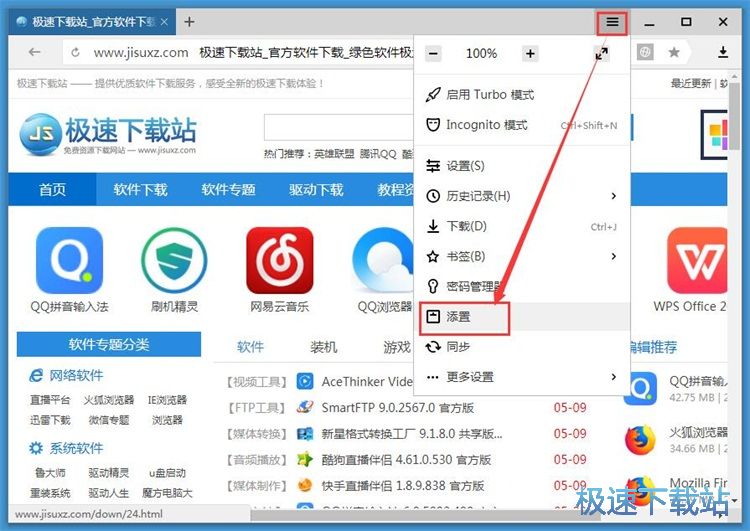Click the site search input box

click(339, 127)
